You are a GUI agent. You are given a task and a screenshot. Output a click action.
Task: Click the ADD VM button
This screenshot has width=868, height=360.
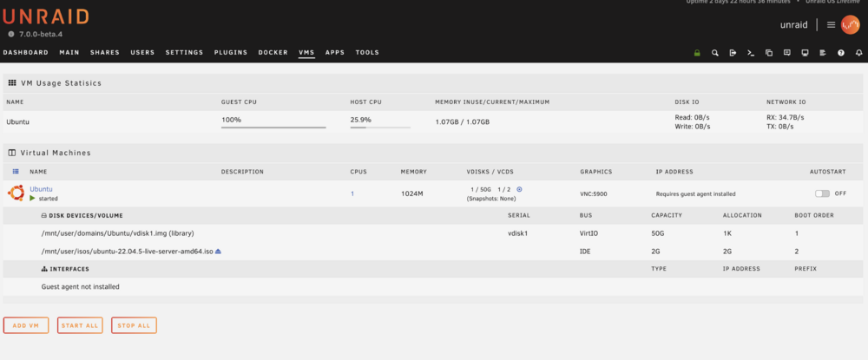pos(26,325)
